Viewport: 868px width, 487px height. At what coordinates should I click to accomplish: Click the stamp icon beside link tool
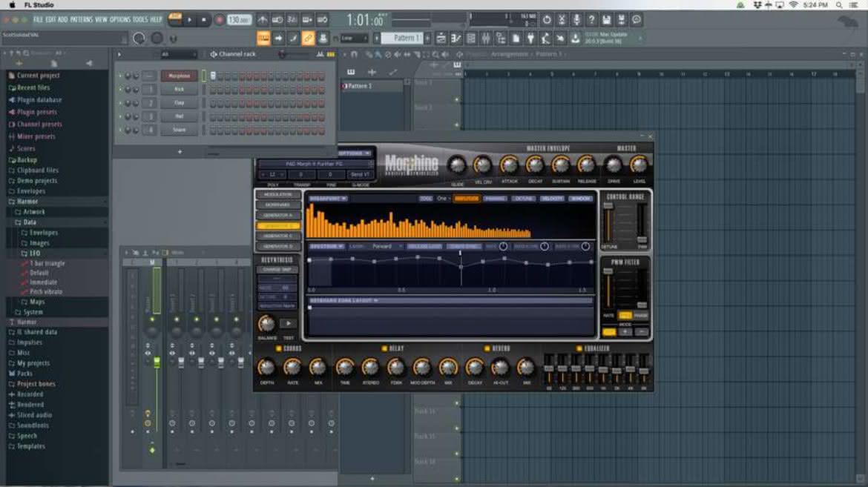323,39
